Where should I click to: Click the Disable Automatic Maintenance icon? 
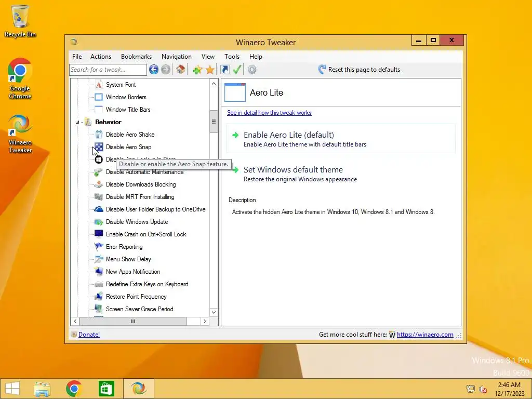[x=99, y=172]
